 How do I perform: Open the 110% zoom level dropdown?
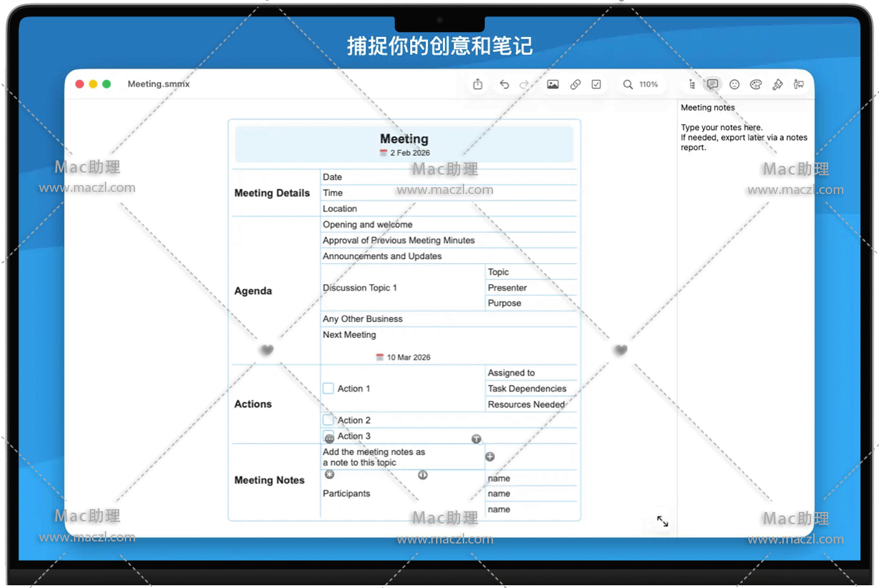(x=649, y=84)
